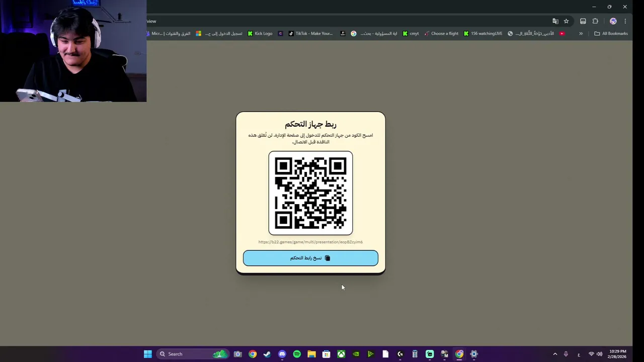The width and height of the screenshot is (644, 362).
Task: Open the teal square app in taskbar
Action: point(430,354)
